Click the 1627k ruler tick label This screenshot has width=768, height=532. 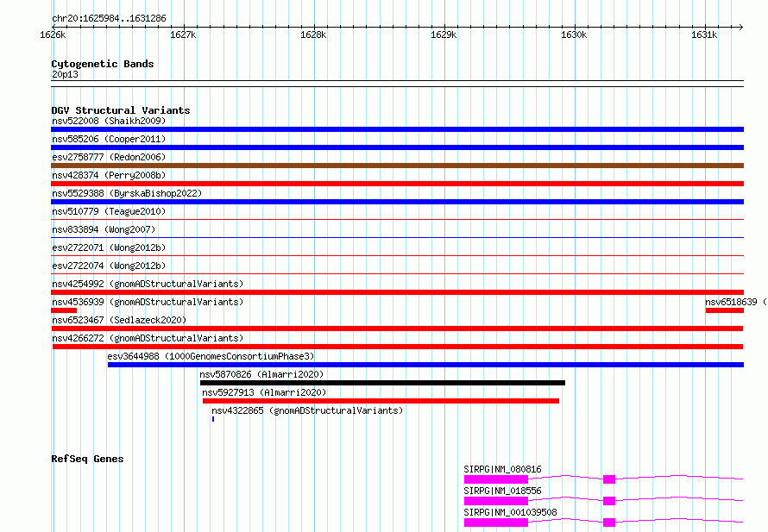click(x=183, y=34)
